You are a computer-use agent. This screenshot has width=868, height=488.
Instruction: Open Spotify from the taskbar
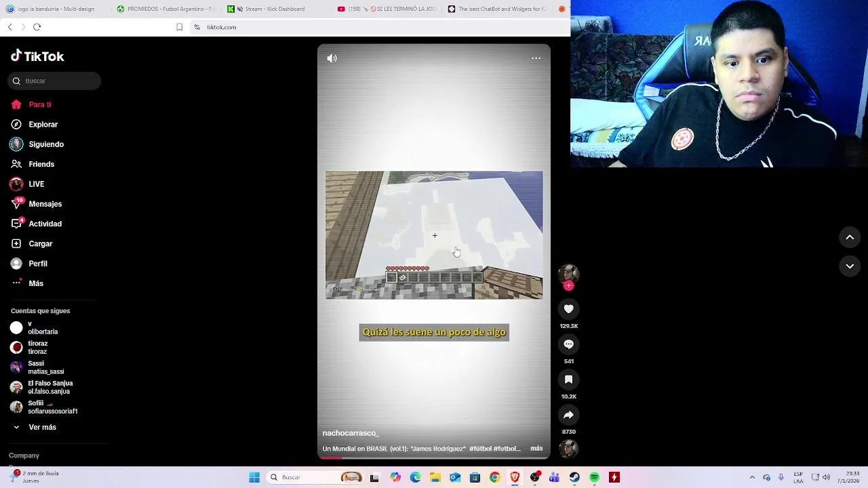click(594, 477)
